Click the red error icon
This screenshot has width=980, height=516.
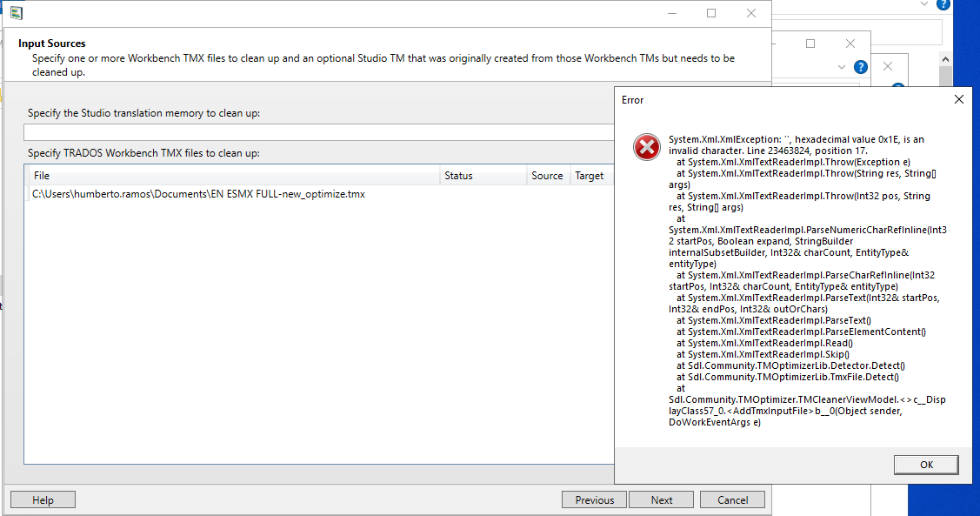click(x=646, y=147)
